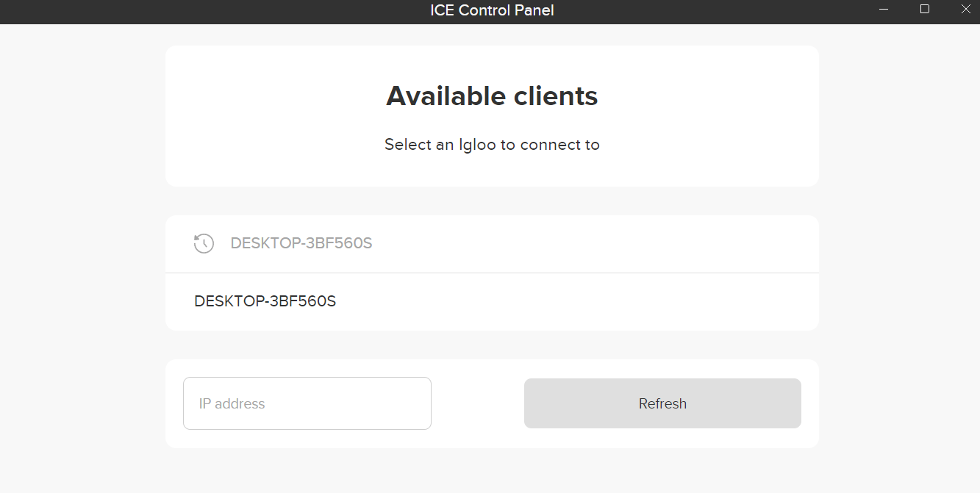The width and height of the screenshot is (980, 493).
Task: Click the top client list row
Action: click(491, 243)
